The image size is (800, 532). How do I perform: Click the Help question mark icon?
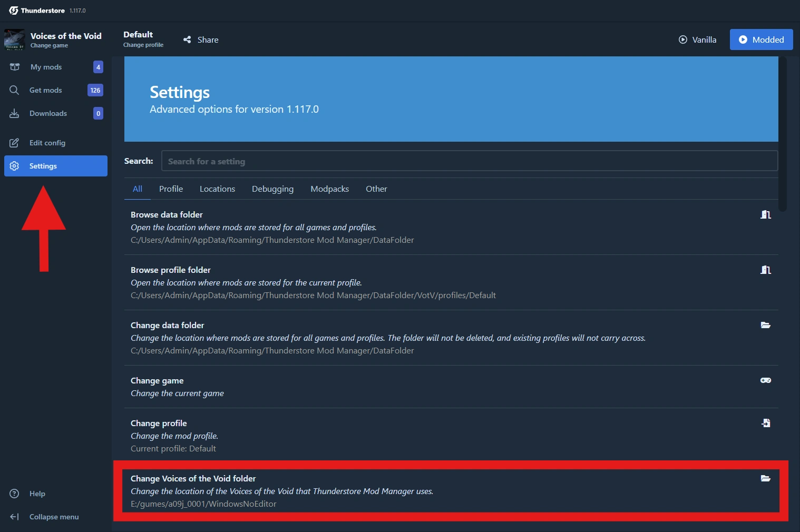click(14, 494)
